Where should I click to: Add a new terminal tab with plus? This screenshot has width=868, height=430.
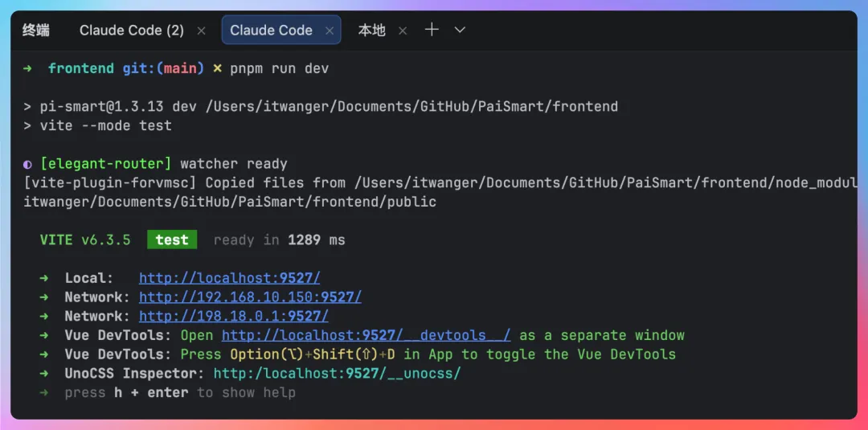[x=432, y=30]
